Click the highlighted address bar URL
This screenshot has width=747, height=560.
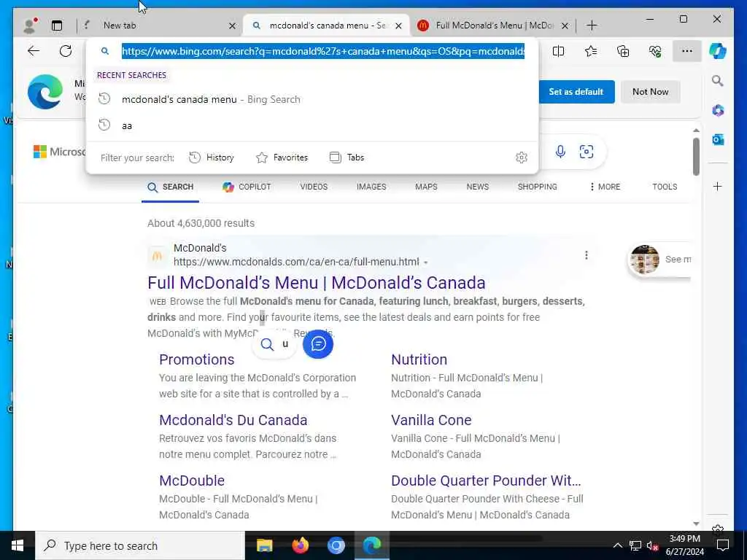point(323,51)
